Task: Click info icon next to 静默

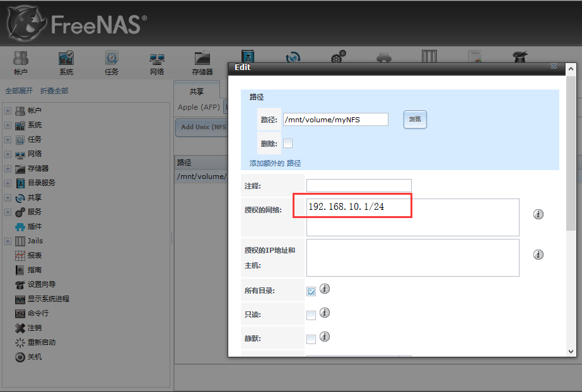Action: point(325,337)
